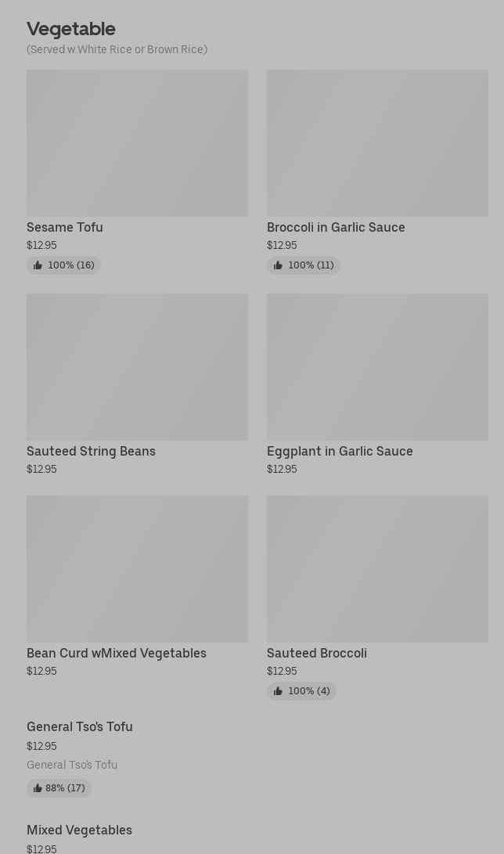The height and width of the screenshot is (854, 504).
Task: Open General Tso's Tofu menu item
Action: click(80, 727)
